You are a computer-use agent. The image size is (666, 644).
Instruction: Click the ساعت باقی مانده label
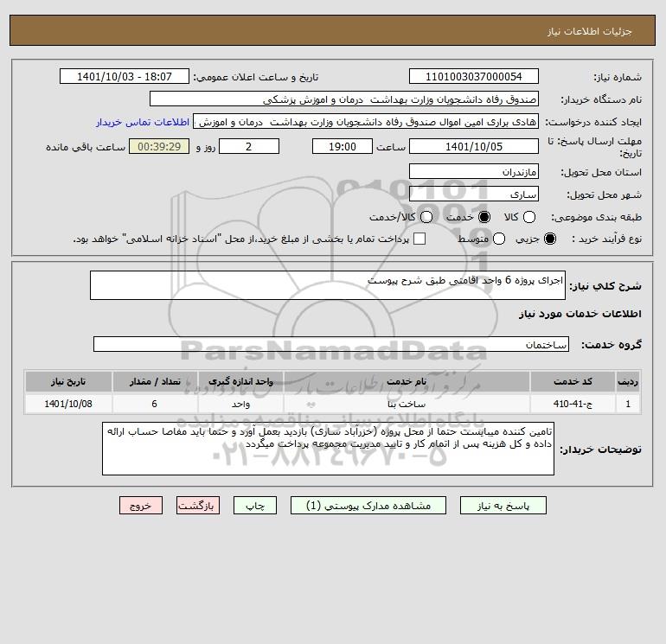86,147
